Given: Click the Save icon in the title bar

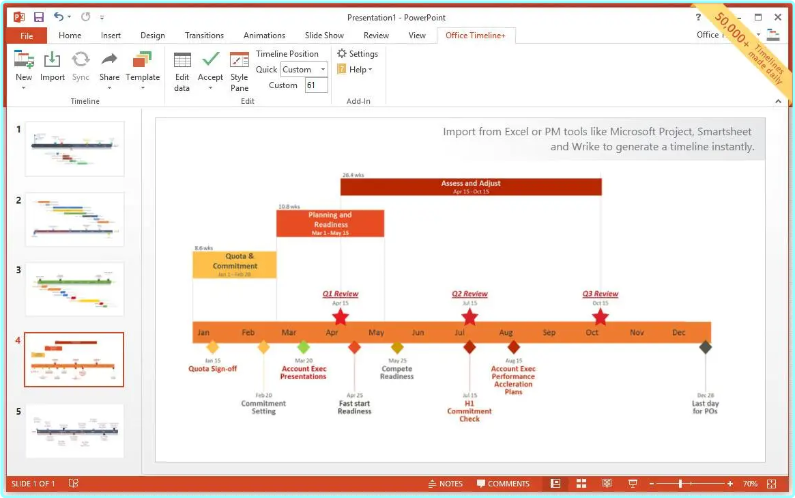Looking at the screenshot, I should point(38,17).
